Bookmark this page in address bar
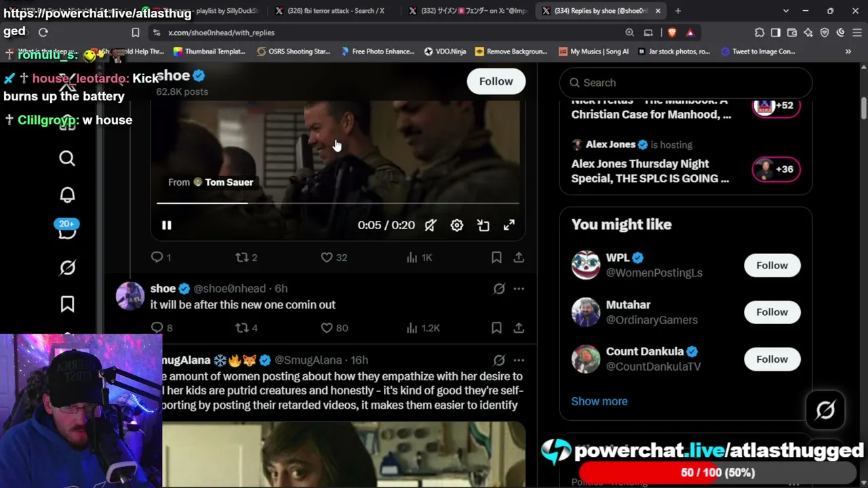The image size is (868, 488). coord(136,33)
